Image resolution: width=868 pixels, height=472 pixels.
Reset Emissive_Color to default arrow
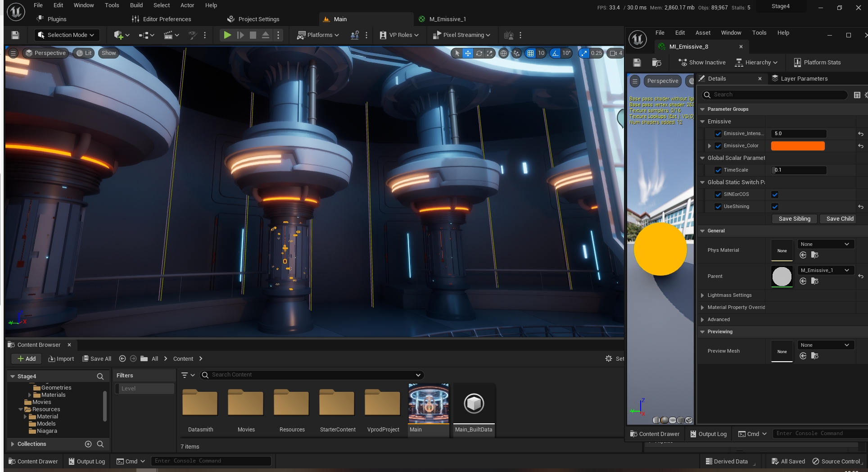point(860,146)
